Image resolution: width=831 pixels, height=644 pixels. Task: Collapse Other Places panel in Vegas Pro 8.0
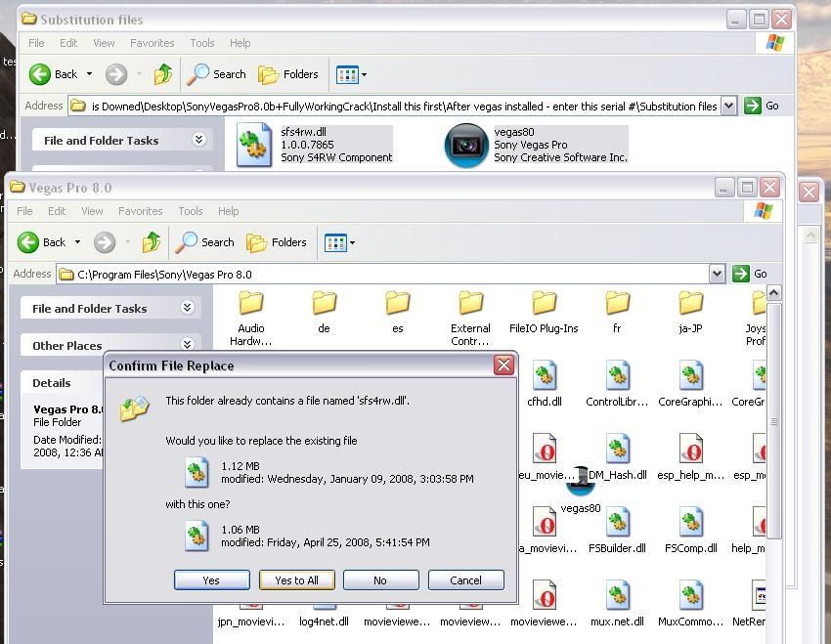tap(187, 345)
